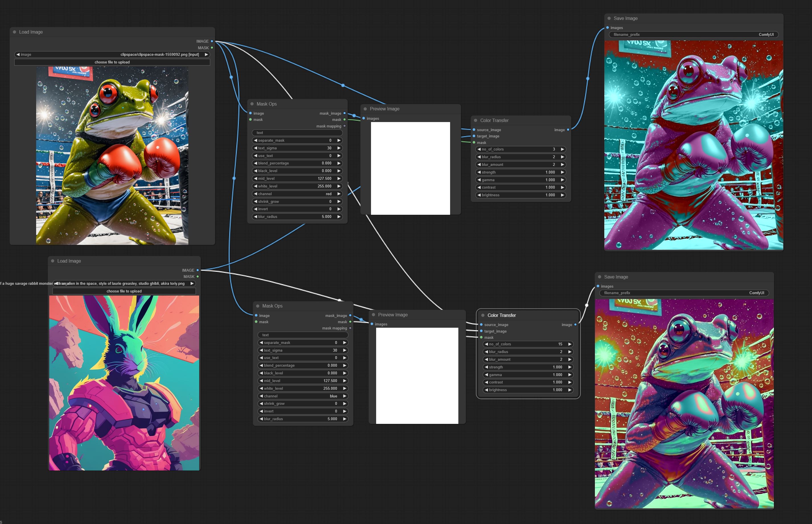The height and width of the screenshot is (524, 812).
Task: Collapse the rabbit Load Image node title dot
Action: point(53,261)
